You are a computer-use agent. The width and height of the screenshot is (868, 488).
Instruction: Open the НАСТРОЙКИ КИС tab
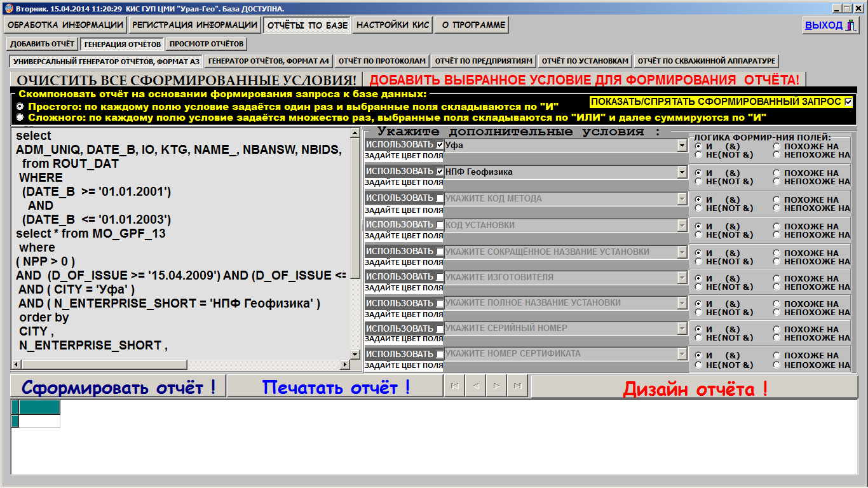coord(393,25)
